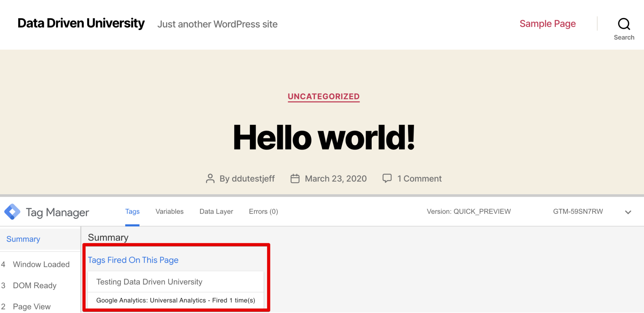The width and height of the screenshot is (644, 313).
Task: Go to Data Driven University home
Action: pos(81,23)
